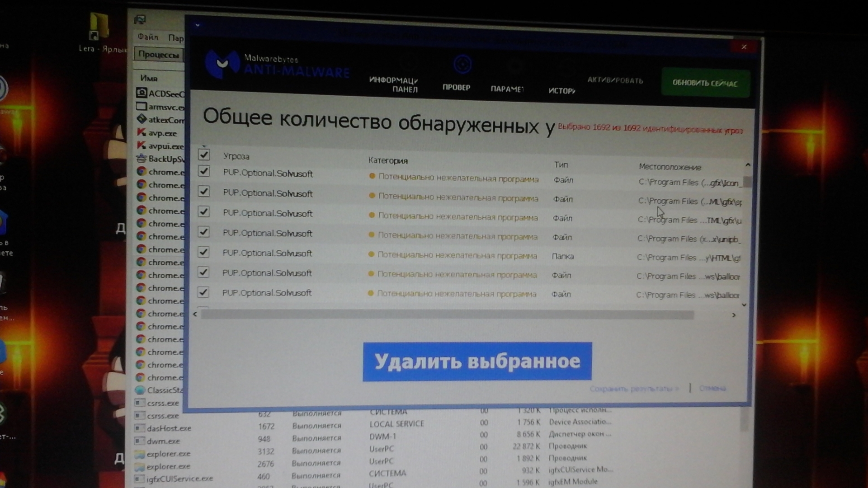
Task: Click the atkexComSvc process icon
Action: point(142,119)
